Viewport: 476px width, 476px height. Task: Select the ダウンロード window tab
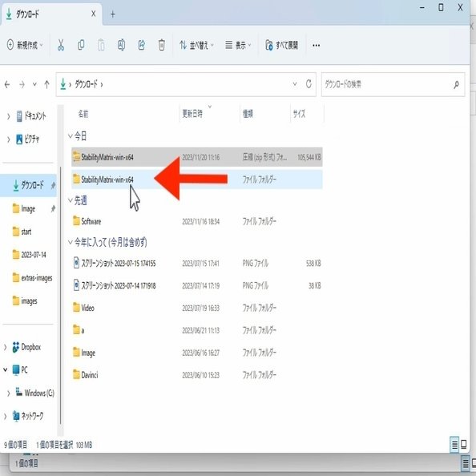coord(51,14)
